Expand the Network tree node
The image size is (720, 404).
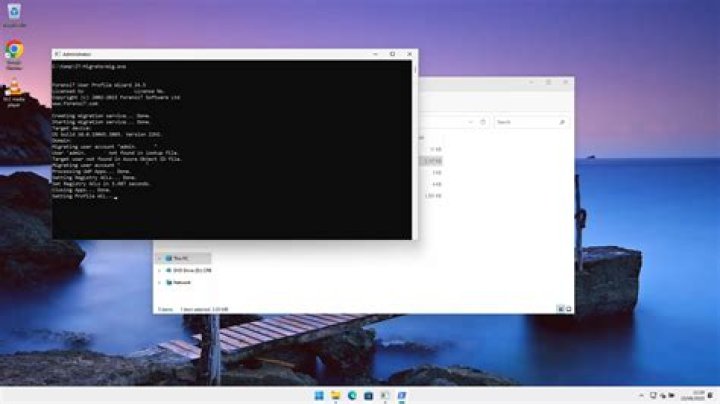tap(159, 282)
